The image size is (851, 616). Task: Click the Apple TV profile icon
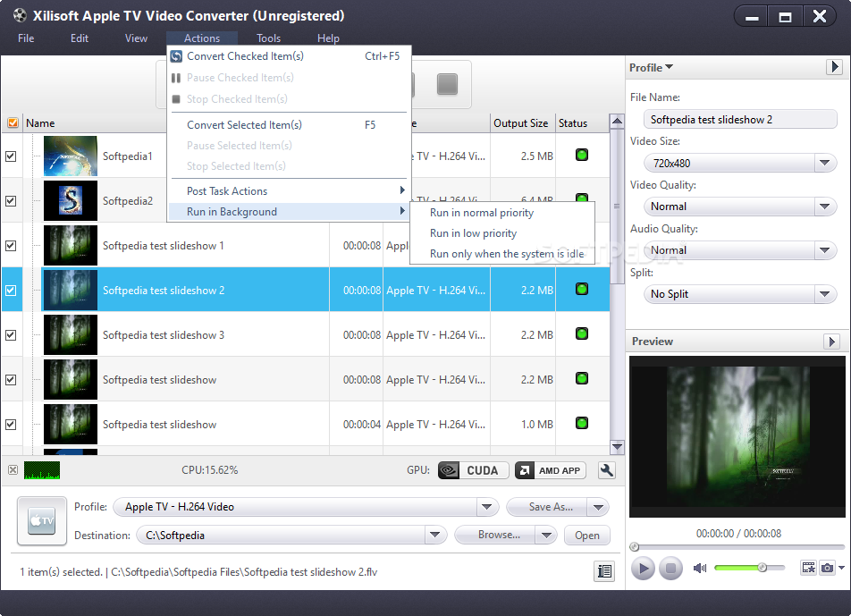42,521
